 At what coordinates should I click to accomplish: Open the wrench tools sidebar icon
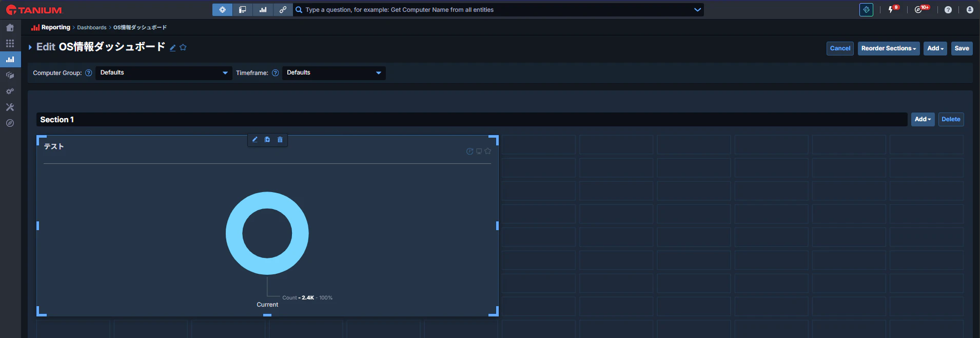(x=10, y=107)
